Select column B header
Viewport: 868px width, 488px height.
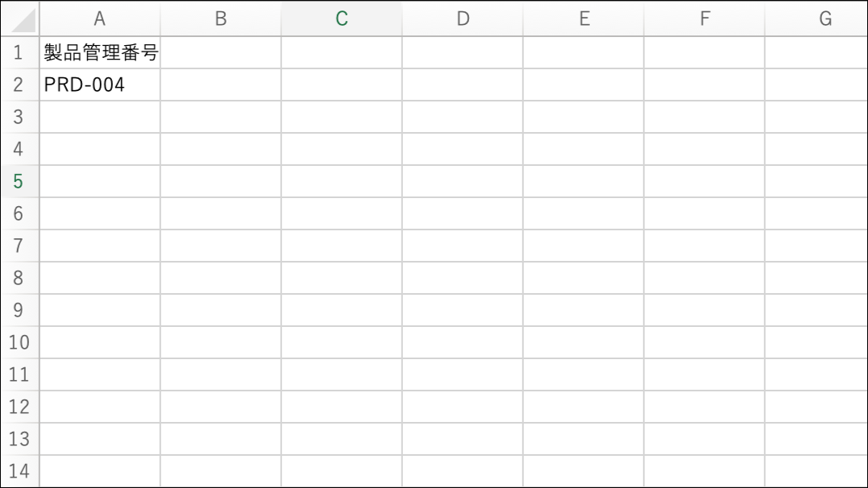(221, 19)
